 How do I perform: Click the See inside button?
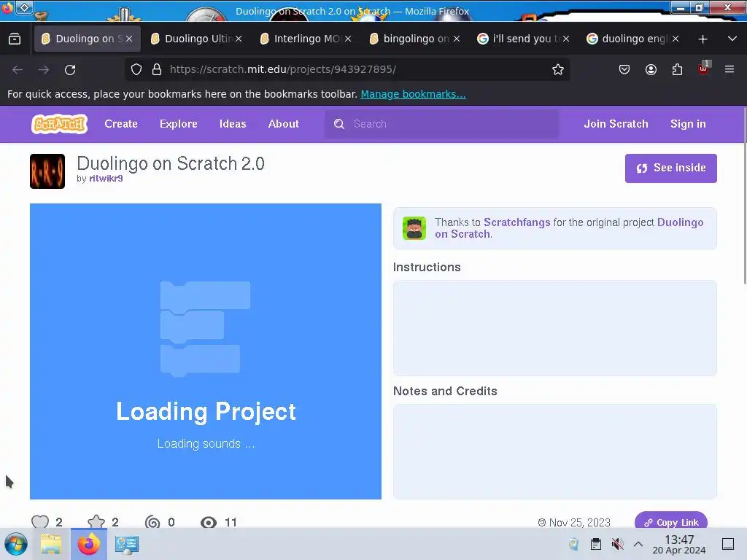tap(671, 168)
